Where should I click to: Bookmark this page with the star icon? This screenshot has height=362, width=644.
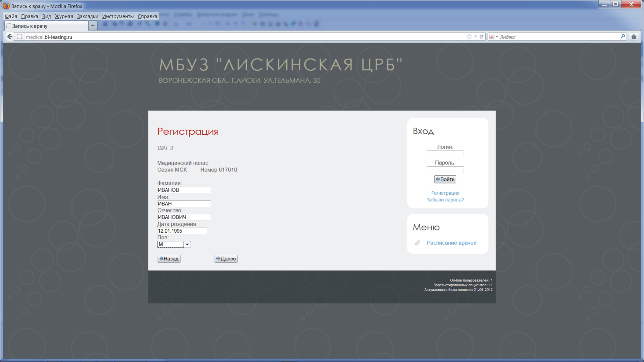coord(469,37)
